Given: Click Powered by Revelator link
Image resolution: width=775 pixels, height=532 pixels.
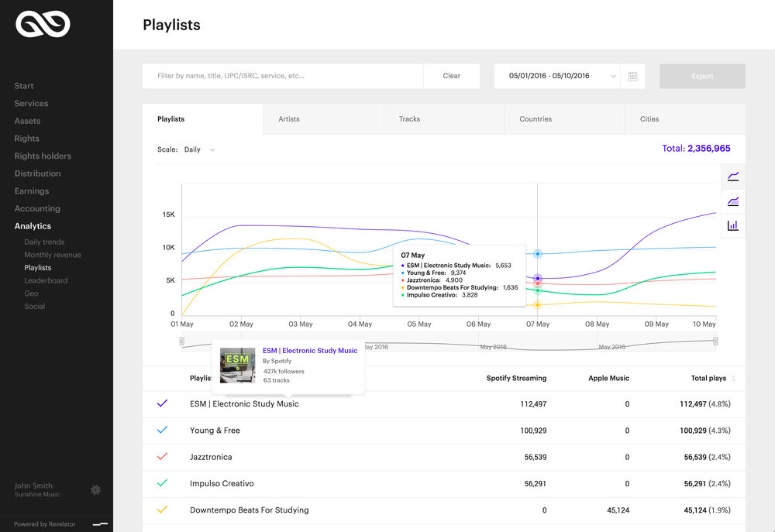Looking at the screenshot, I should coord(44,524).
